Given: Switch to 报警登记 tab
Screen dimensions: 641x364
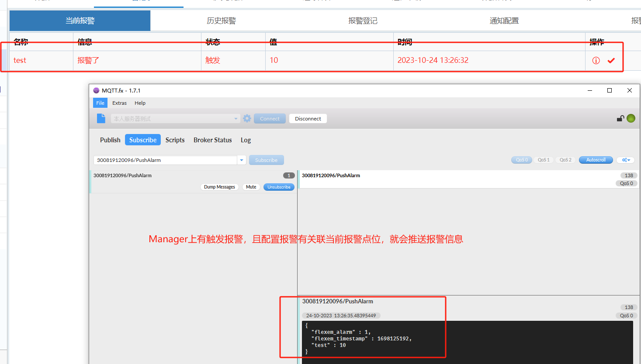Looking at the screenshot, I should tap(363, 21).
